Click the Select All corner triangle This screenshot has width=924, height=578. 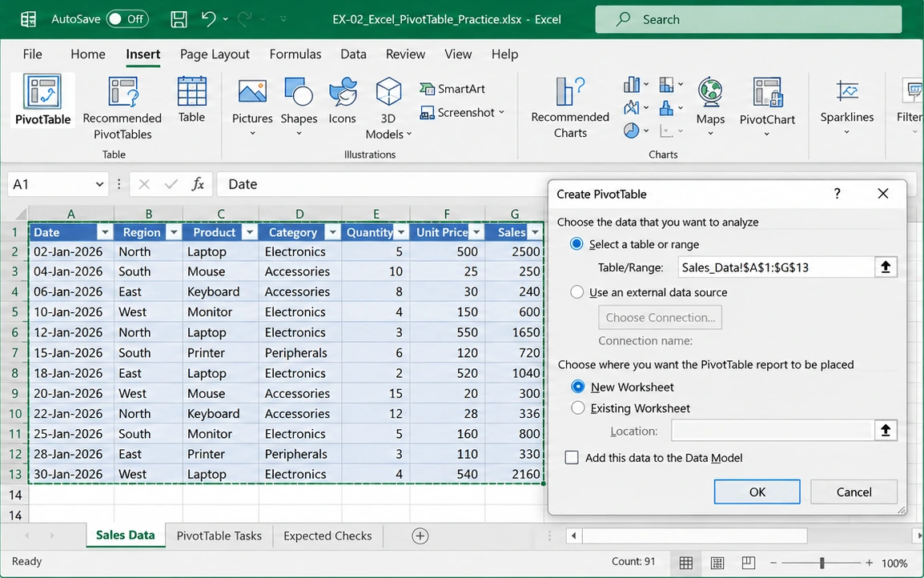21,213
